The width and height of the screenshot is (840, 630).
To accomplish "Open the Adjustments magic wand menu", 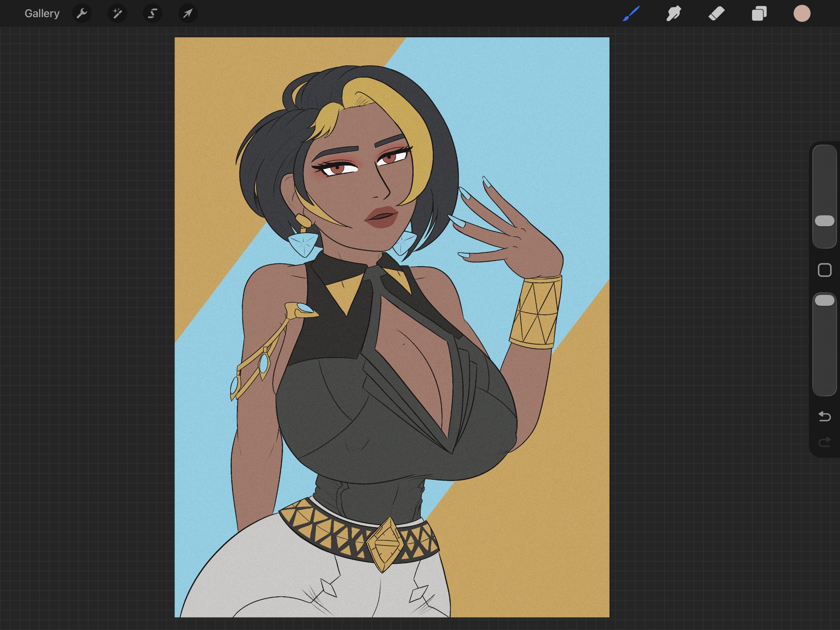I will [117, 13].
